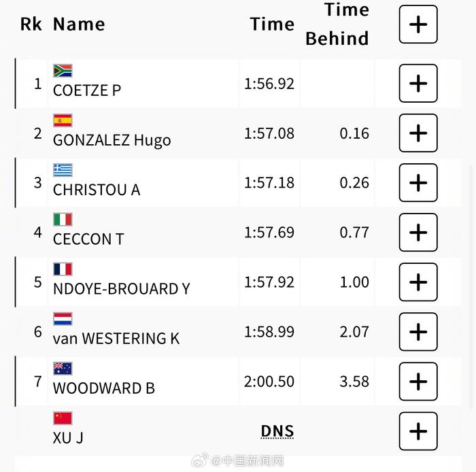Viewport: 476px width, 472px height.
Task: Click the Spain flag icon
Action: [63, 120]
